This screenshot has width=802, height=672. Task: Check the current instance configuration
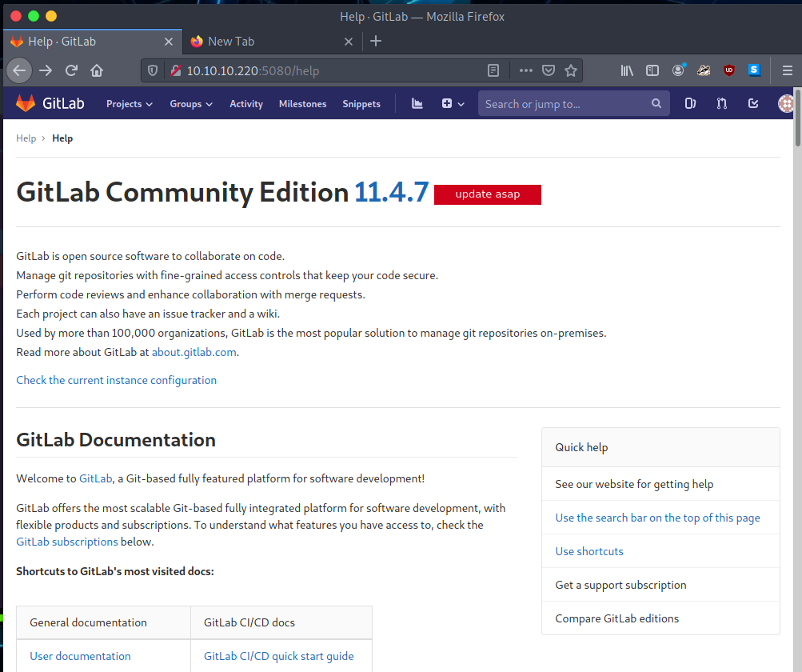pyautogui.click(x=116, y=380)
